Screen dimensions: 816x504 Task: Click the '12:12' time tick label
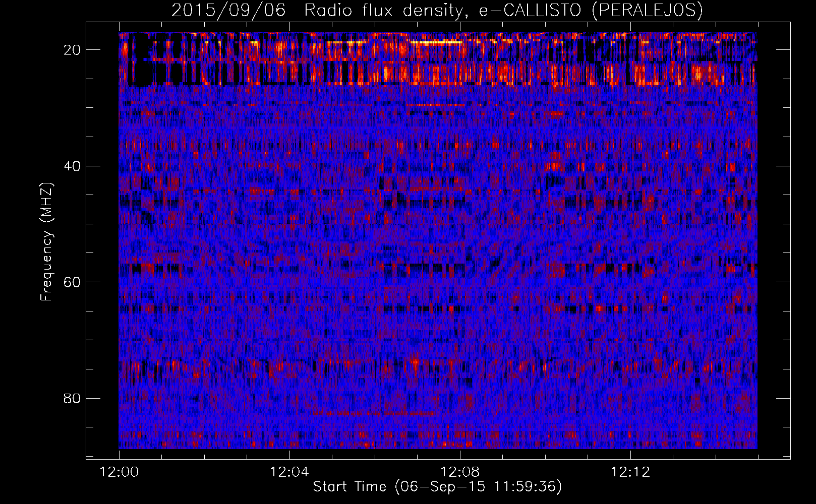[x=630, y=472]
